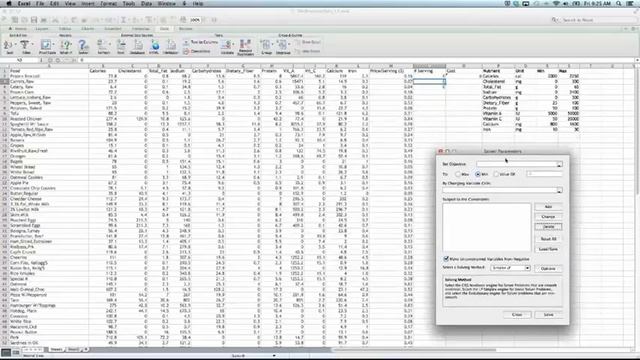This screenshot has width=640, height=360.
Task: Click the Subject to the Constraints list box
Action: point(487,227)
